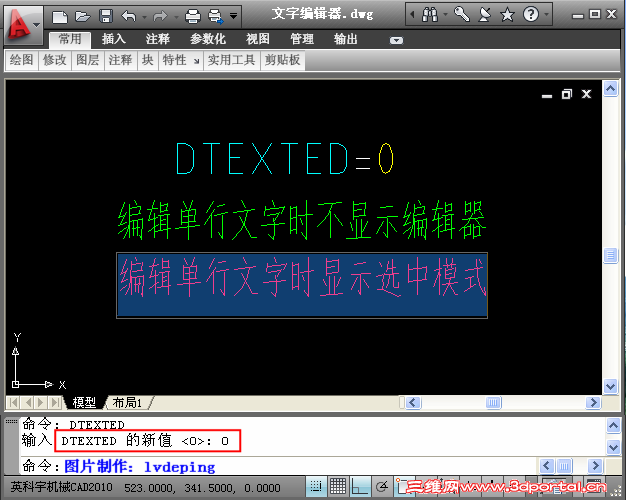Click drawing horizontal scrollbar left arrow
The height and width of the screenshot is (500, 626).
tap(413, 403)
